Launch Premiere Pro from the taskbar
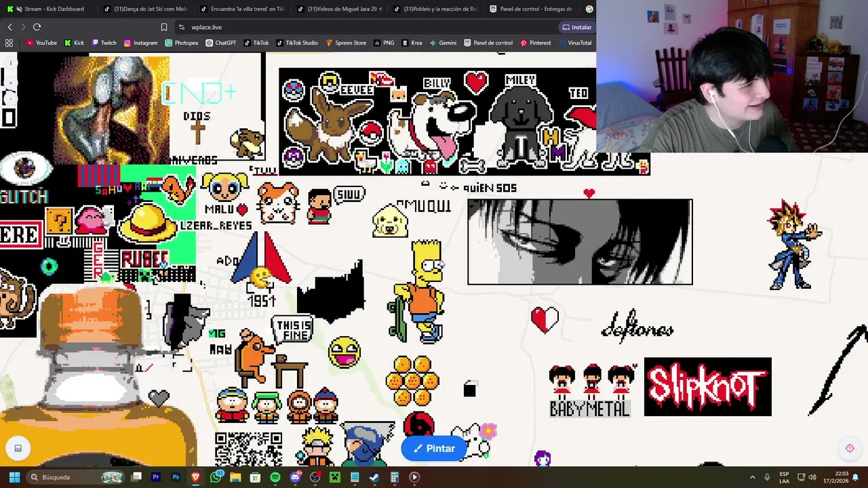Viewport: 868px width, 488px height. (x=156, y=477)
